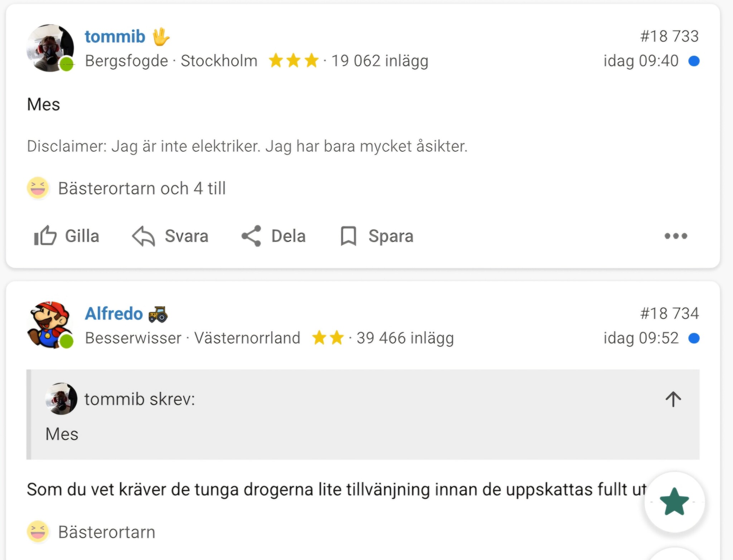Like tommib's post with Gilla thumbs-up
The height and width of the screenshot is (560, 733).
(x=66, y=236)
